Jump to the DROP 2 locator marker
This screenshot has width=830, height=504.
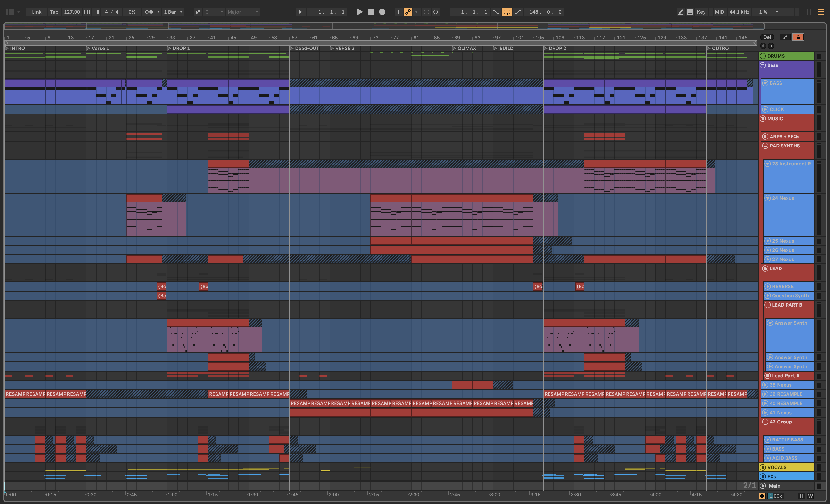point(545,48)
